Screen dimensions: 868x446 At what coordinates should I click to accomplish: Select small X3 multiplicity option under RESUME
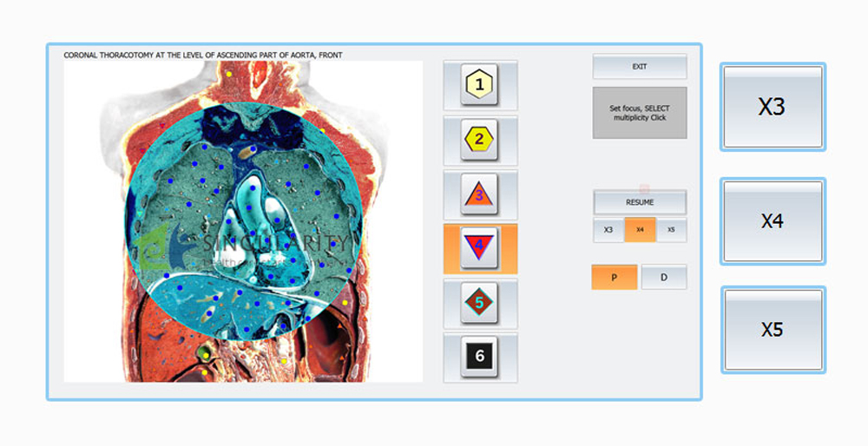(608, 230)
